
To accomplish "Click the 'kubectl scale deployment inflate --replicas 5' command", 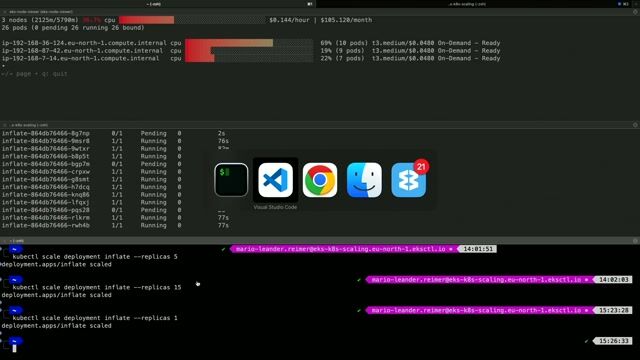I will (x=95, y=257).
